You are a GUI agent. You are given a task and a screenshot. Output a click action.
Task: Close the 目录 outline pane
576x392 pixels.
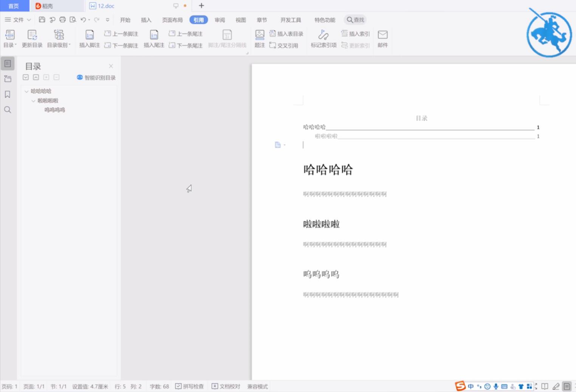111,66
